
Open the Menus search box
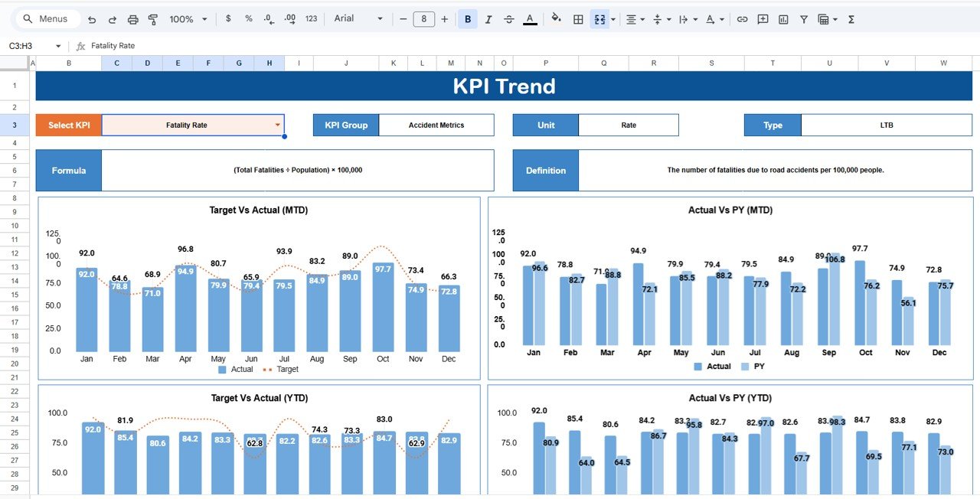point(46,18)
